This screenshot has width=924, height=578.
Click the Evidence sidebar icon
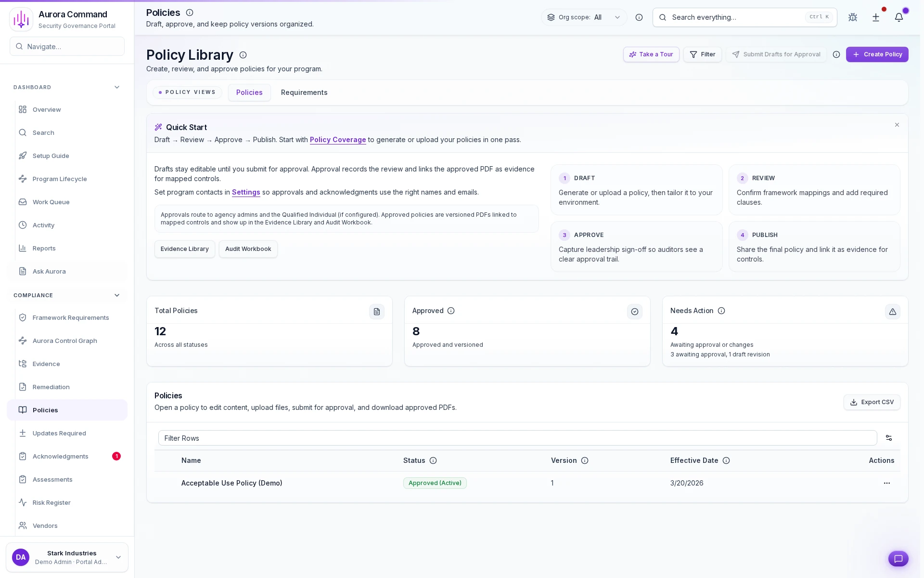[x=23, y=364]
